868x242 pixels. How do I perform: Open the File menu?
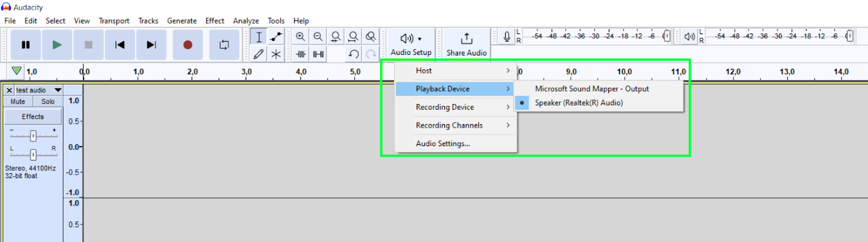(x=10, y=21)
